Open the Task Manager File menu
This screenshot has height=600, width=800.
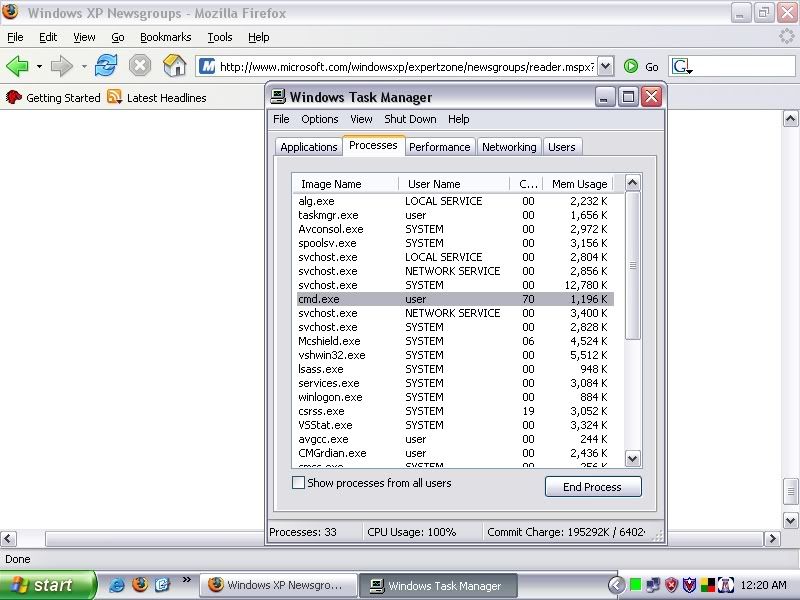281,119
